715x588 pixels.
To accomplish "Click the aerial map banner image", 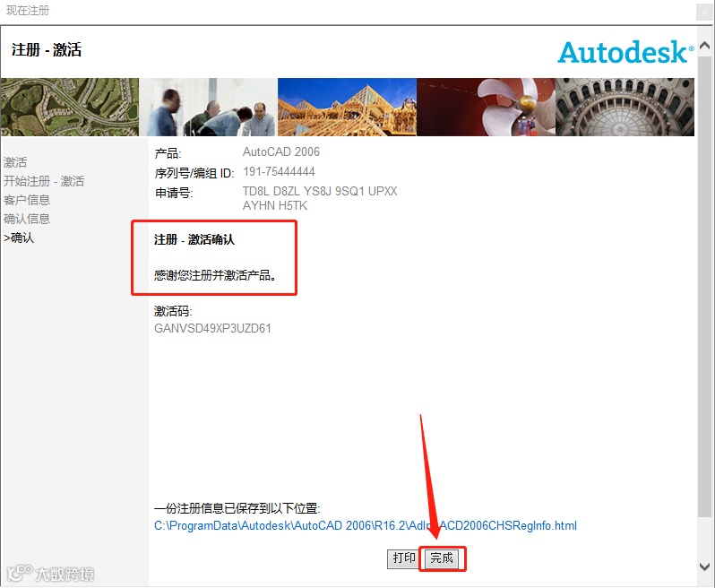I will pos(70,107).
